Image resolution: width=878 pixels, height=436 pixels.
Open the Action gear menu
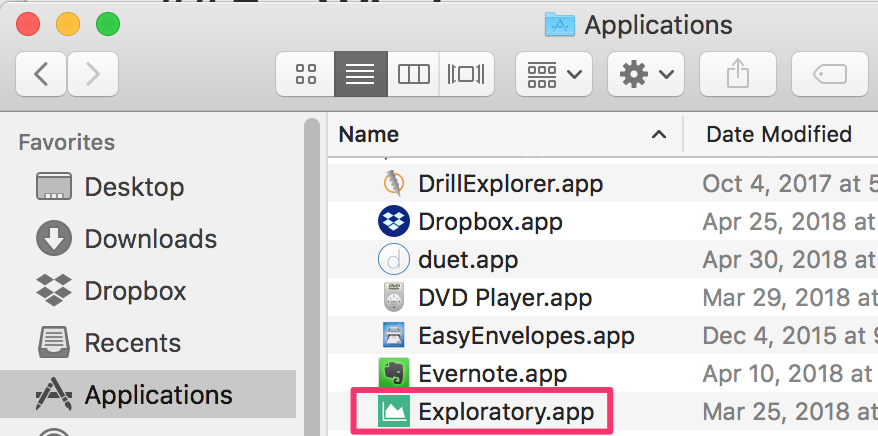[646, 74]
